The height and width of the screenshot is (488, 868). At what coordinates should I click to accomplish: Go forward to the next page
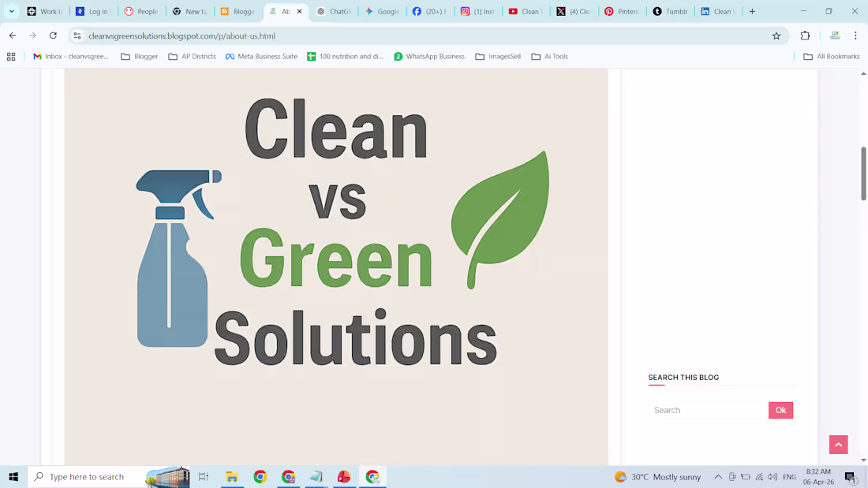pos(32,35)
